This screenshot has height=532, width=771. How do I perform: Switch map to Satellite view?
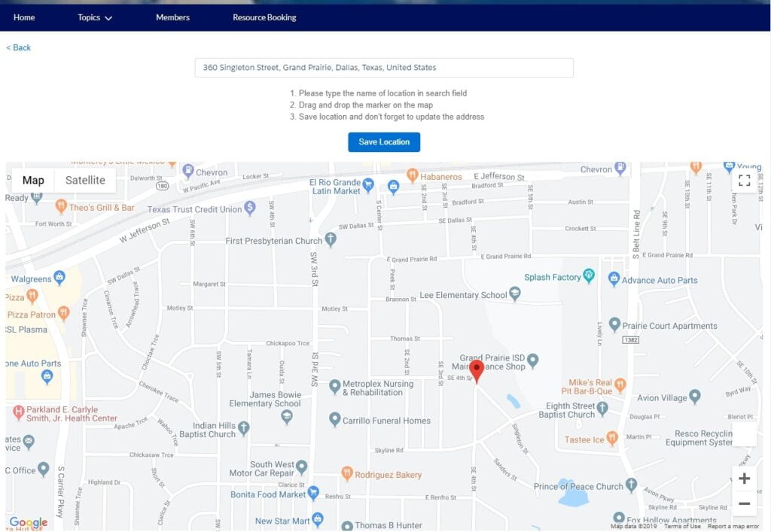(x=85, y=181)
